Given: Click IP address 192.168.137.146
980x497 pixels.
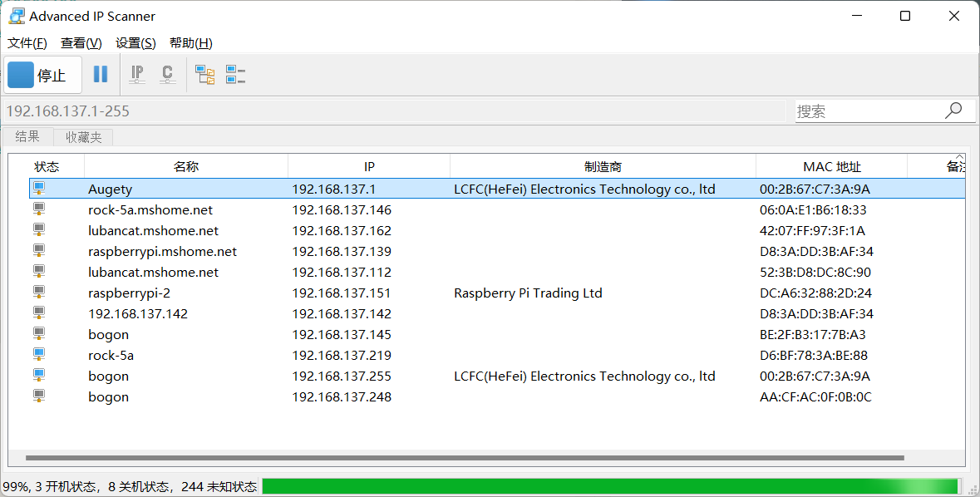Looking at the screenshot, I should click(342, 210).
